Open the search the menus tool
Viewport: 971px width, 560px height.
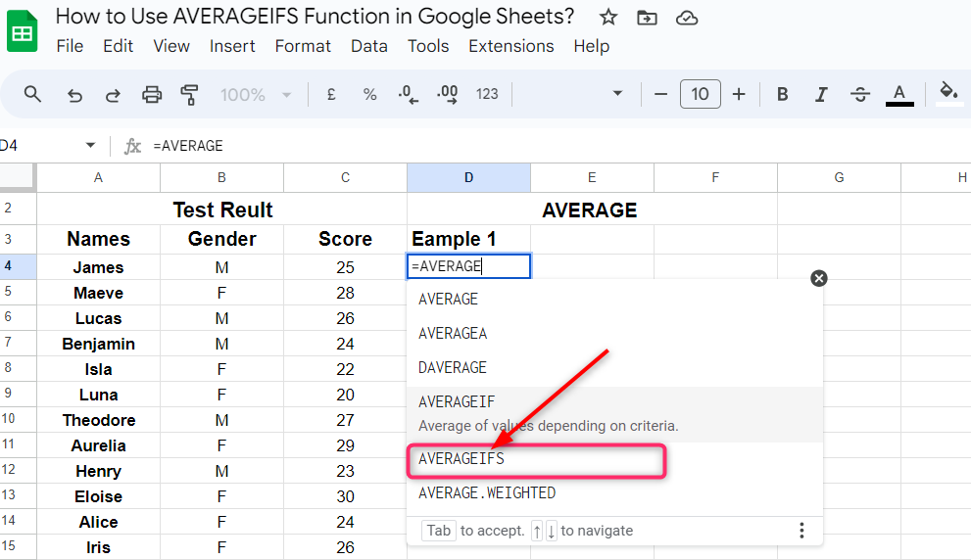tap(32, 94)
